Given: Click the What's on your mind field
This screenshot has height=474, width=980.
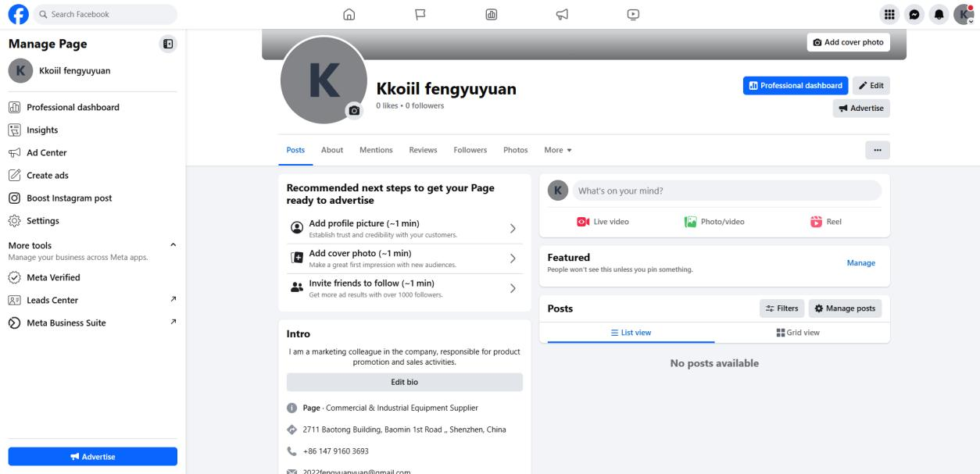Looking at the screenshot, I should click(727, 191).
